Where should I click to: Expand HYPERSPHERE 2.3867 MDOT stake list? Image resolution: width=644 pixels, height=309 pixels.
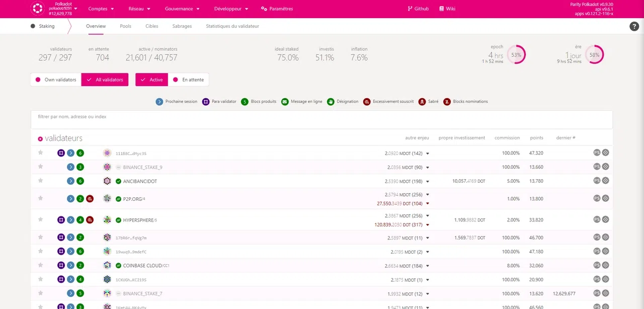tap(428, 215)
